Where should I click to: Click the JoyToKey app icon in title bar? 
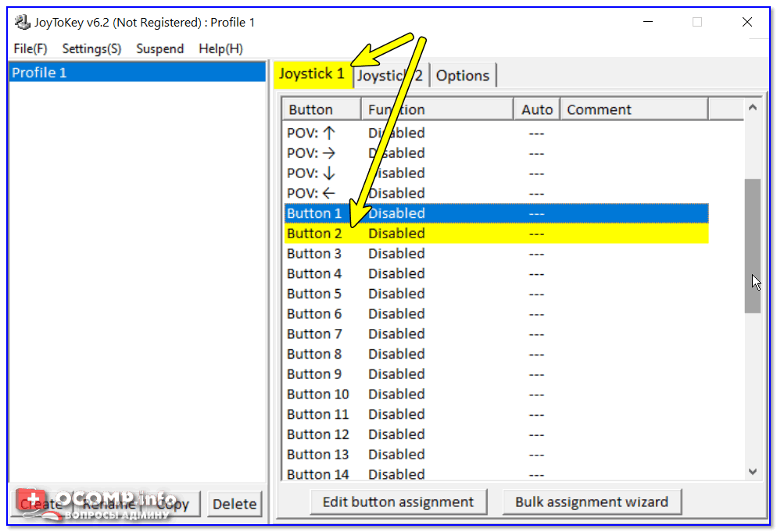click(x=22, y=22)
